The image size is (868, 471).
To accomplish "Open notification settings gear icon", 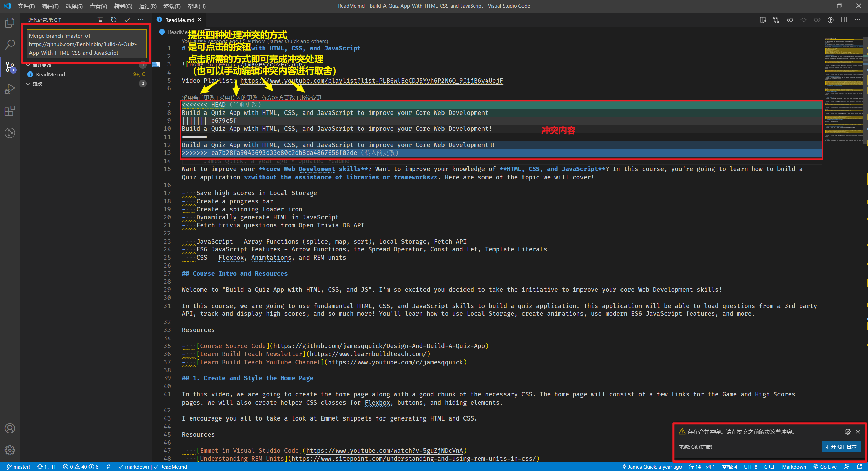I will (x=848, y=432).
